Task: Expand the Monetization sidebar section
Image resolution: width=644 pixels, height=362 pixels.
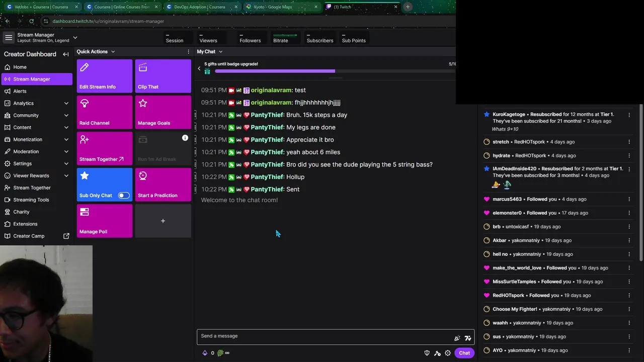Action: tap(66, 139)
